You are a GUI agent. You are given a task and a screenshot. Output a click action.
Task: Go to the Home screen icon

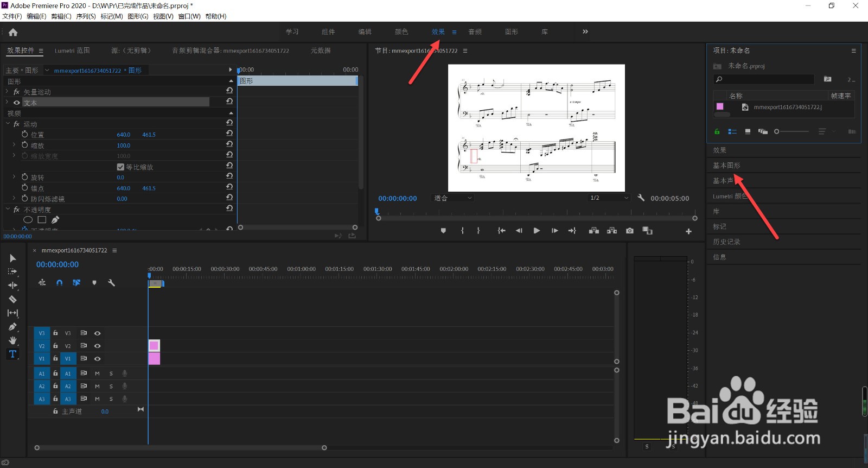[x=13, y=32]
